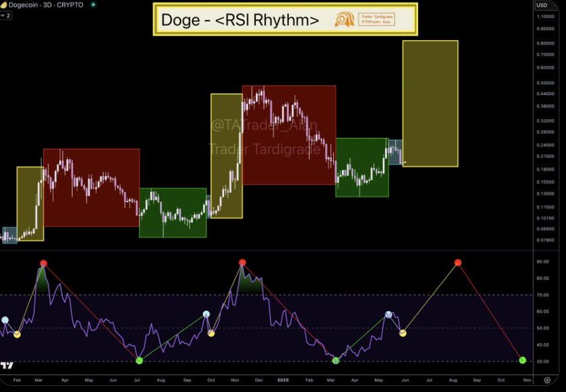Expand the indicator legend showing 2
The height and width of the screenshot is (392, 566).
point(7,15)
